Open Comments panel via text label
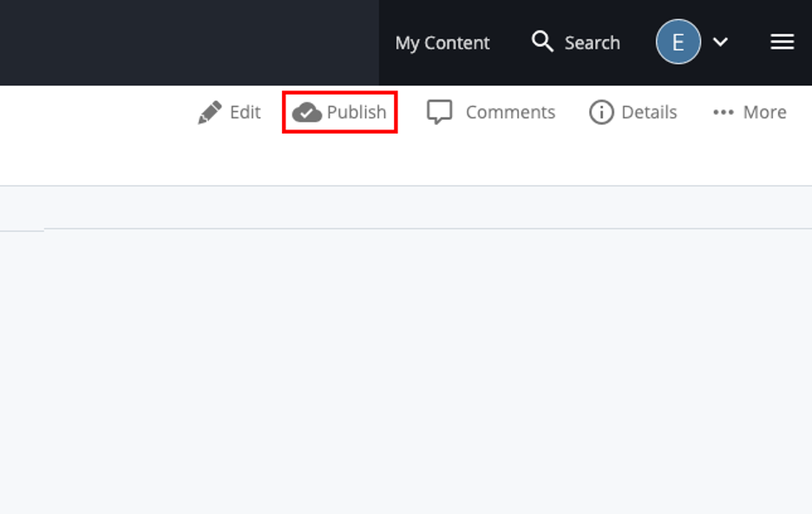The width and height of the screenshot is (812, 514). 510,112
